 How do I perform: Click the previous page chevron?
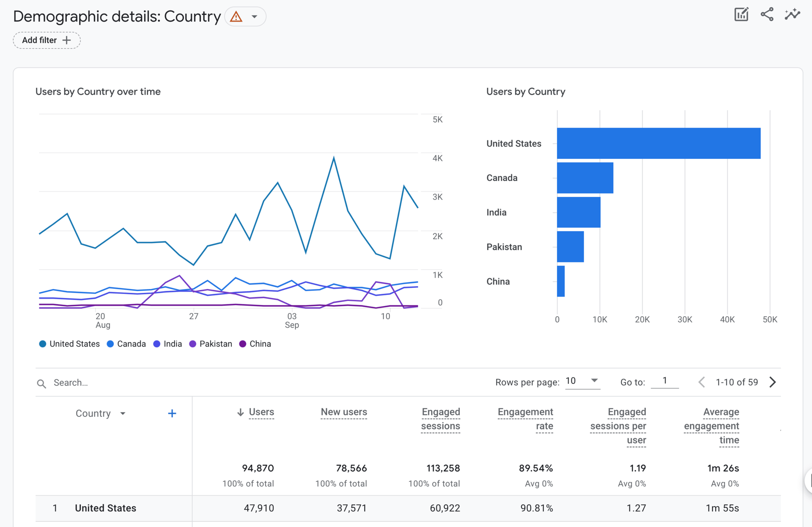pos(701,382)
